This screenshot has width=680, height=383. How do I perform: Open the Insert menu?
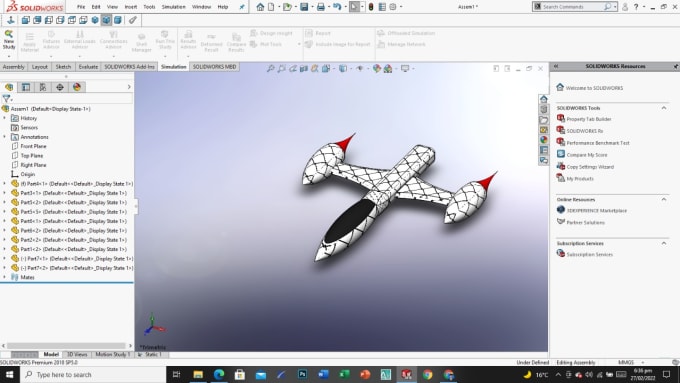131,7
